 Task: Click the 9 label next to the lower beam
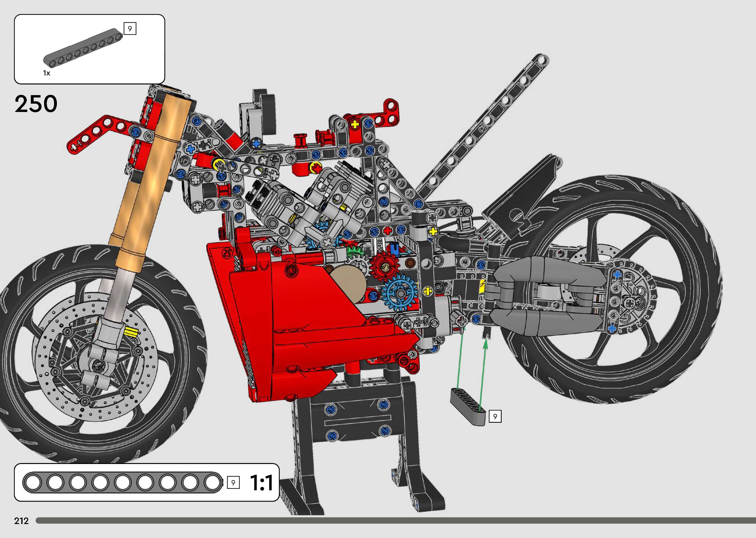[x=495, y=416]
